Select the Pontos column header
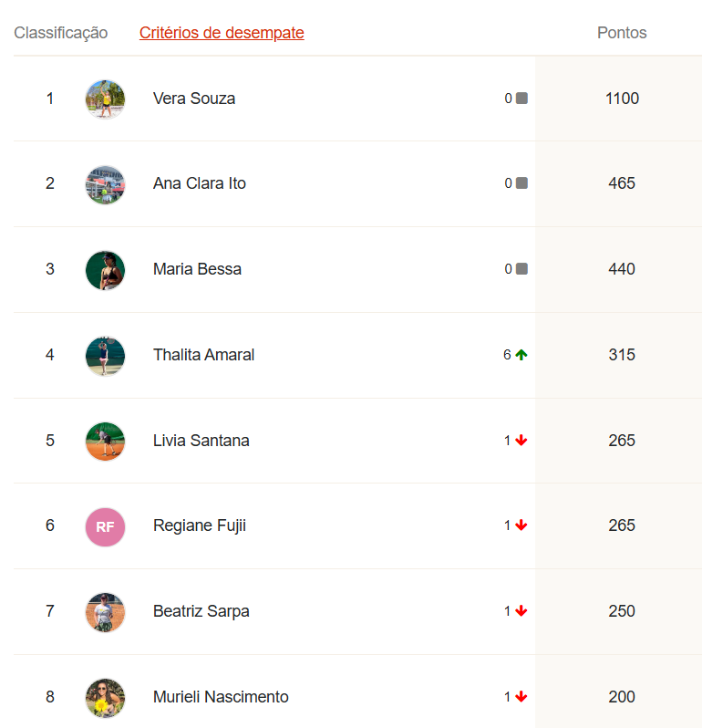Viewport: 702px width, 728px height. pyautogui.click(x=622, y=33)
